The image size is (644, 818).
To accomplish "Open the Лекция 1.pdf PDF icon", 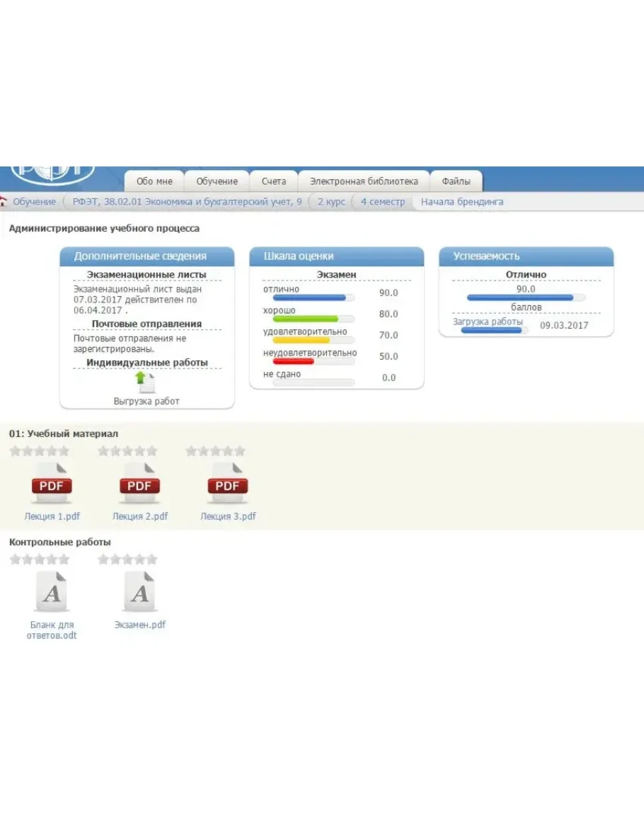I will click(x=52, y=483).
